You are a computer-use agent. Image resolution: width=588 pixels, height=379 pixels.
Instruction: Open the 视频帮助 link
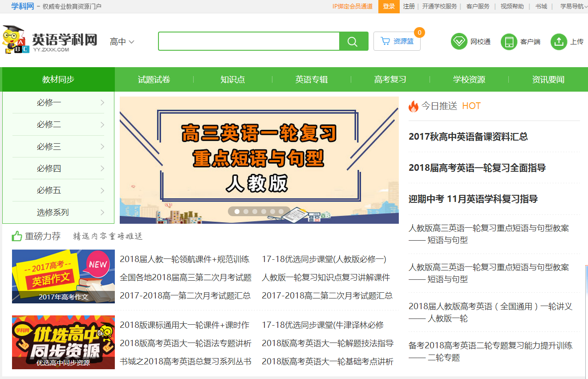tap(512, 6)
